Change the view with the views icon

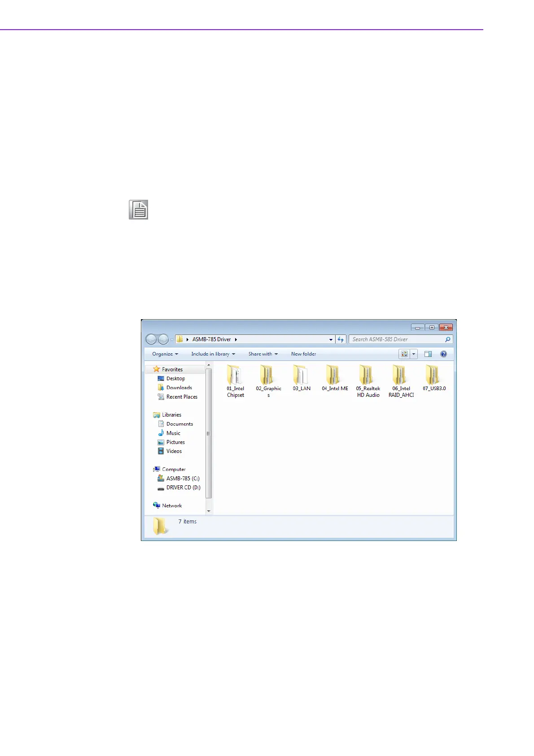pos(404,354)
